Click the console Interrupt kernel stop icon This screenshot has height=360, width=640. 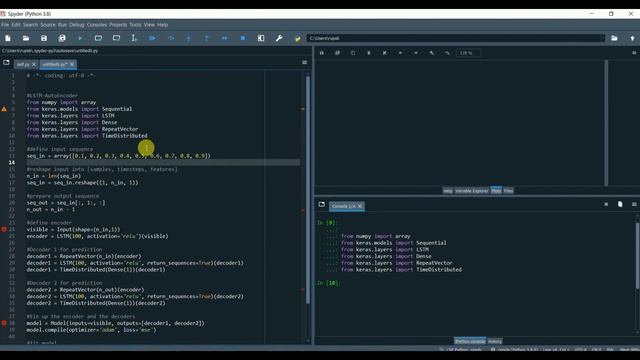click(606, 204)
